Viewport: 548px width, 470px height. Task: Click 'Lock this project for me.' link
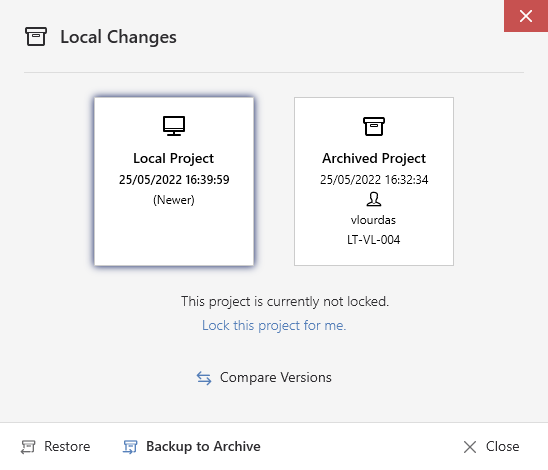(x=274, y=325)
